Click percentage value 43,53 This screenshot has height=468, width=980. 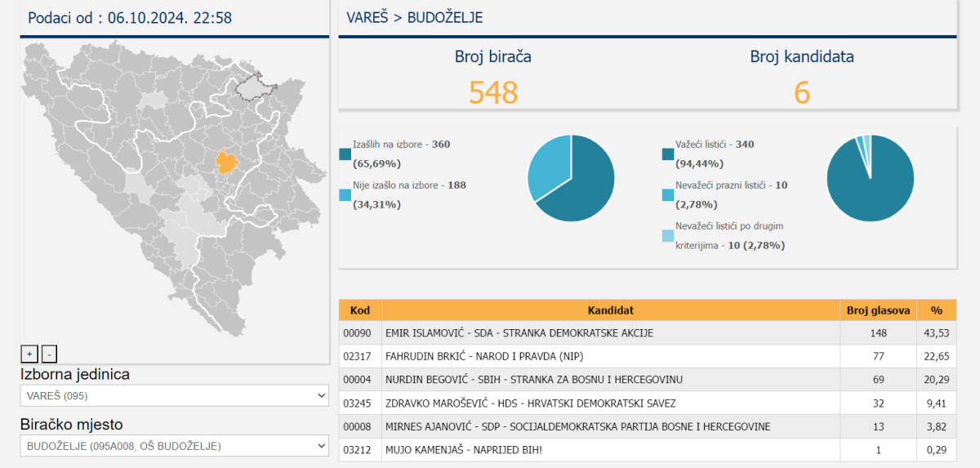pyautogui.click(x=937, y=333)
